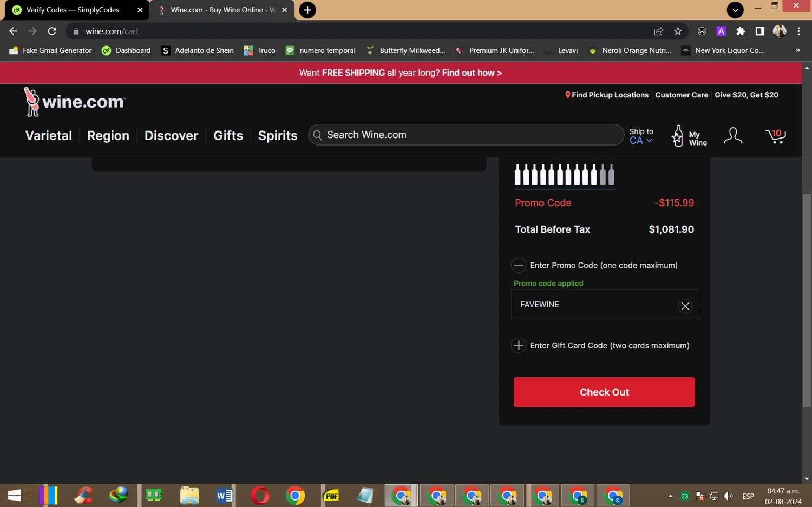Select the Wine.com - Buy Wine Online tab

pos(222,10)
